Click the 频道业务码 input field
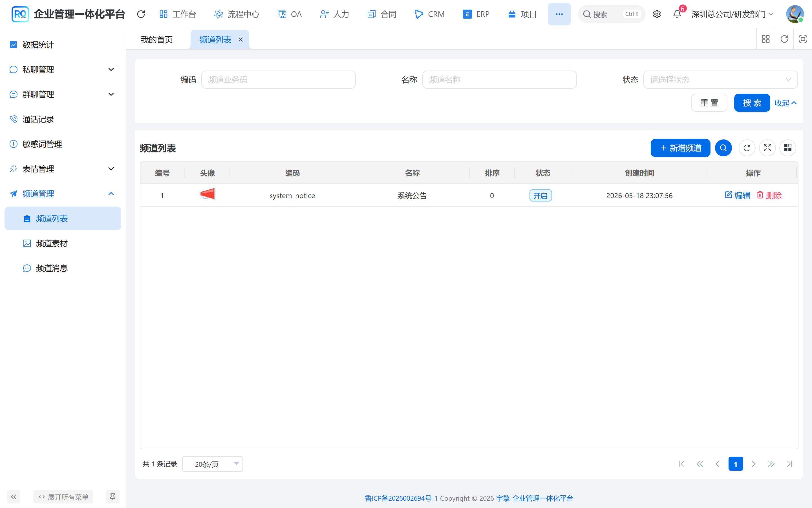 tap(278, 80)
